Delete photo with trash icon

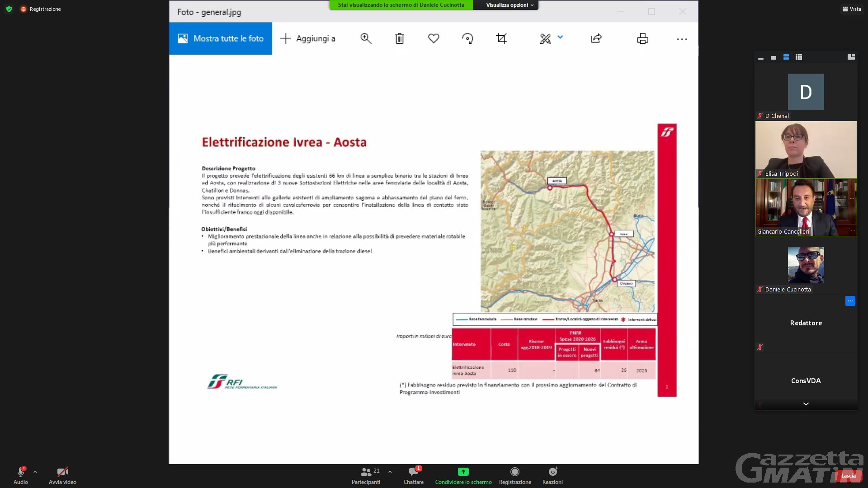pos(400,38)
